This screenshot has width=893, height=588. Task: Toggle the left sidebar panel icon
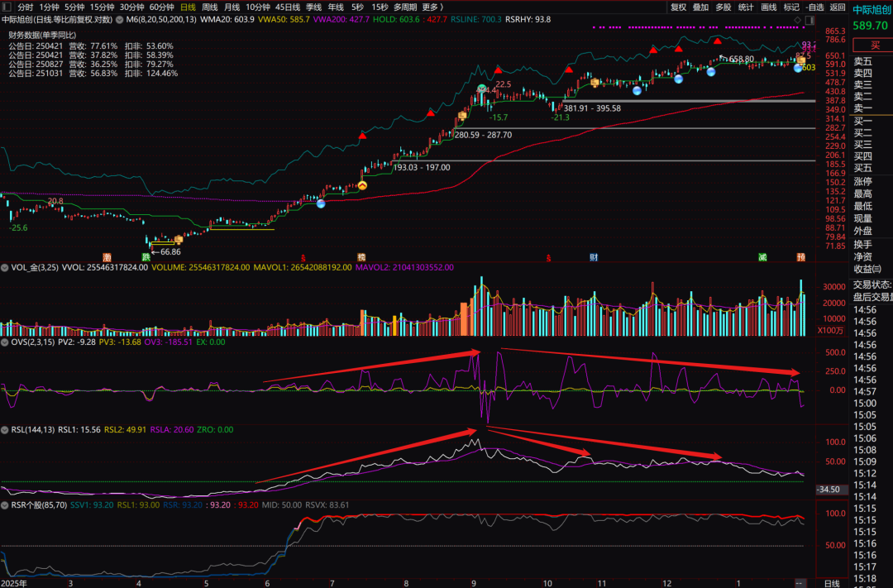pos(7,7)
